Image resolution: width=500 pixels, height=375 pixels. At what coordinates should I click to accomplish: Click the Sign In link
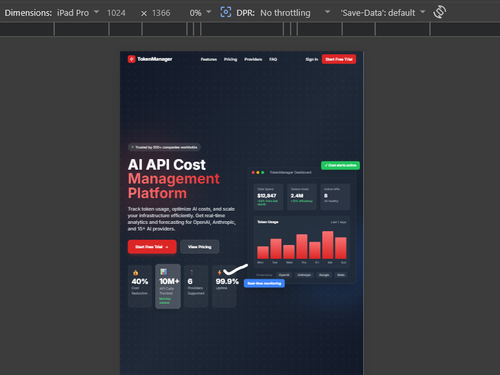pos(312,59)
